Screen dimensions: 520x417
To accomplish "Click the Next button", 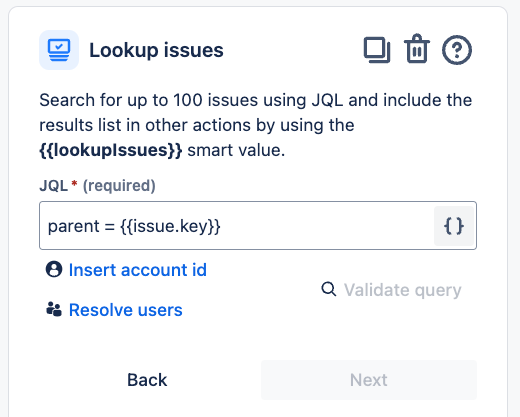I will coord(369,380).
